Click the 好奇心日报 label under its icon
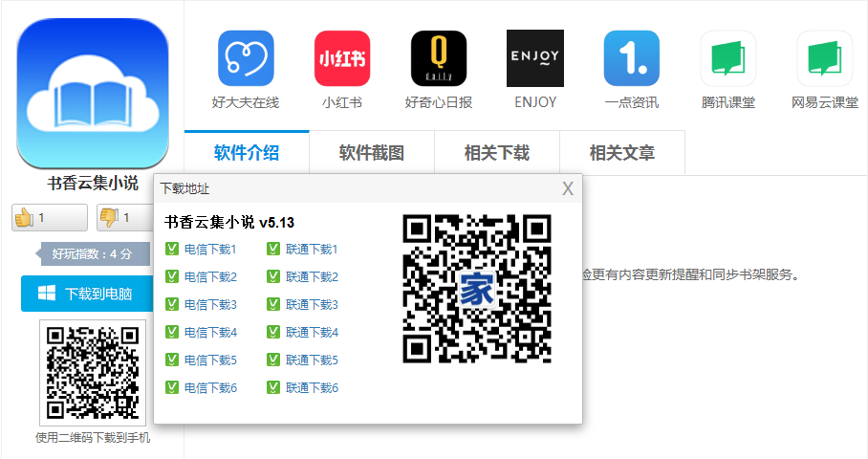Image resolution: width=868 pixels, height=459 pixels. pyautogui.click(x=439, y=102)
